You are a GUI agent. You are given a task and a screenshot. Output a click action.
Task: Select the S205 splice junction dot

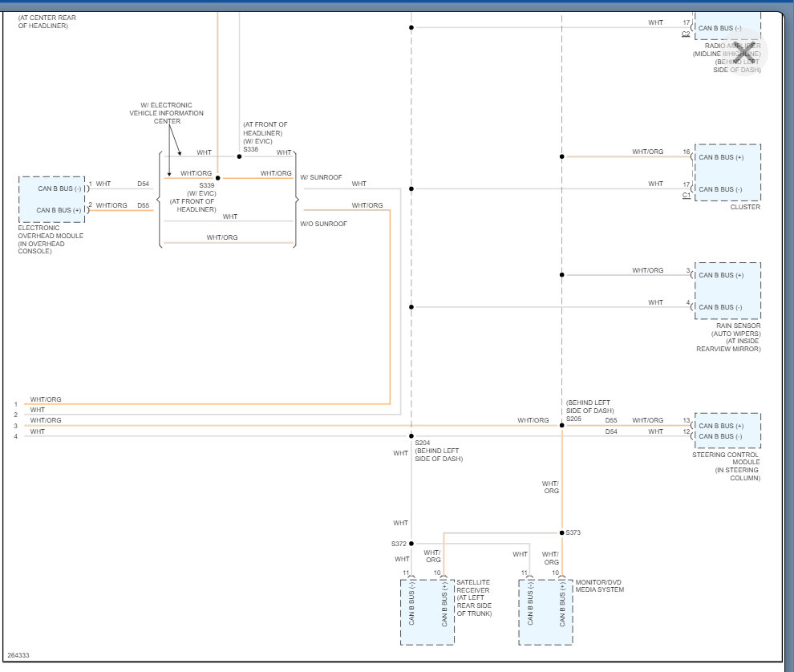coord(562,425)
